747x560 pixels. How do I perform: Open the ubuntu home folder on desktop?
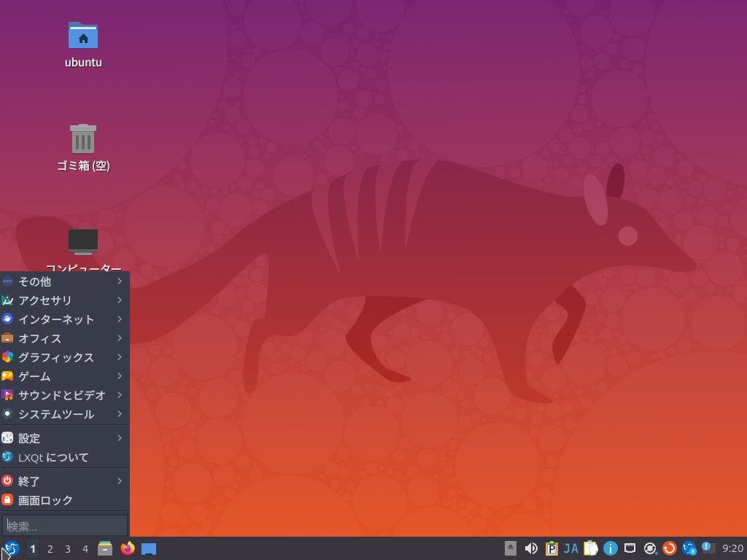coord(83,36)
